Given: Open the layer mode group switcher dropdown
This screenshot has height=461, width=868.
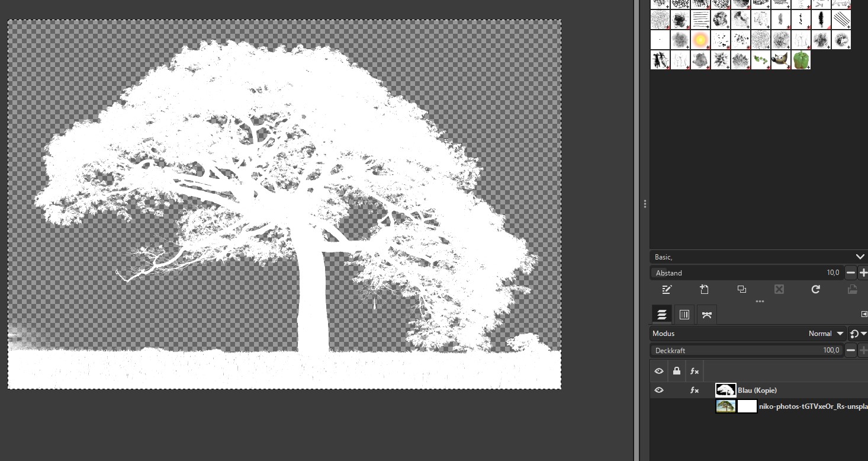Looking at the screenshot, I should point(857,334).
